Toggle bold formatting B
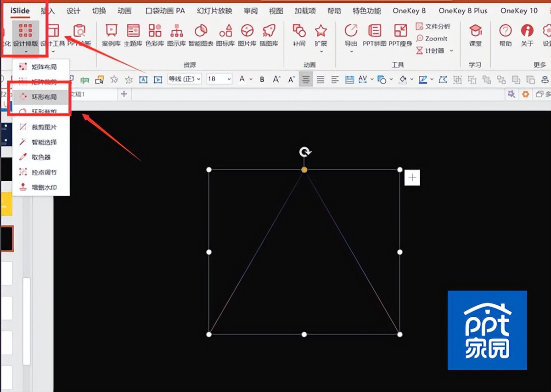Screen dimensions: 551x392 pyautogui.click(x=262, y=79)
